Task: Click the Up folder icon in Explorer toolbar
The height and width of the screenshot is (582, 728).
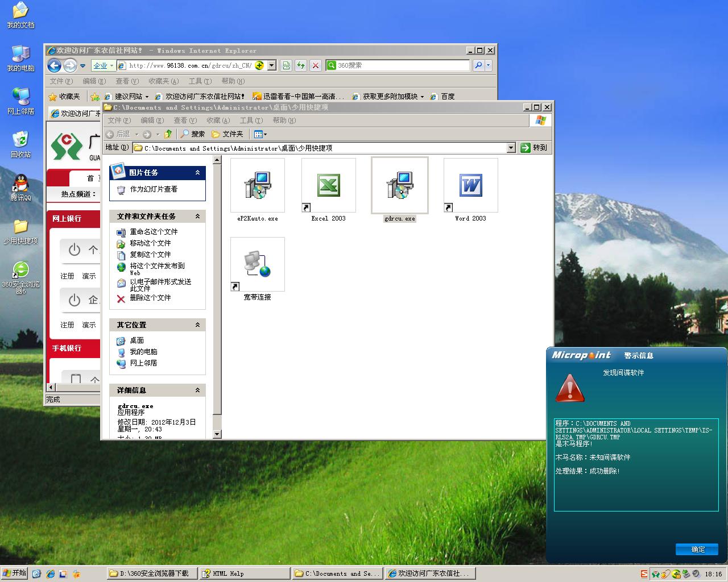Action: click(x=168, y=134)
